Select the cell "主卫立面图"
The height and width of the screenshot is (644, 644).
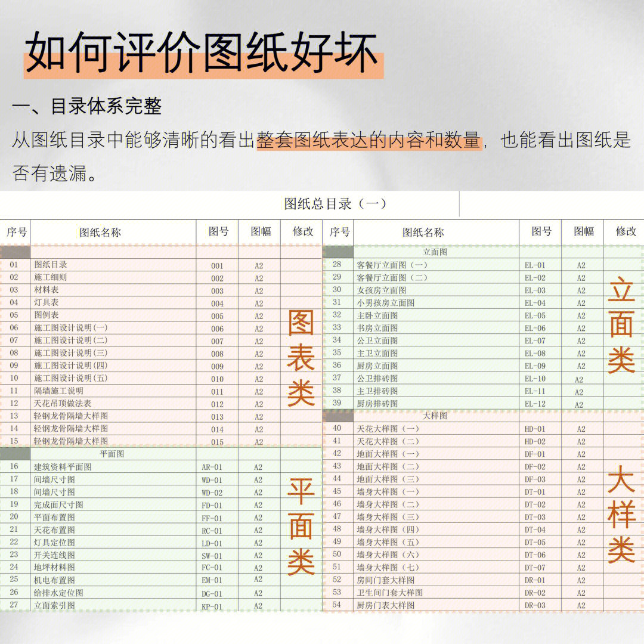coord(377,353)
